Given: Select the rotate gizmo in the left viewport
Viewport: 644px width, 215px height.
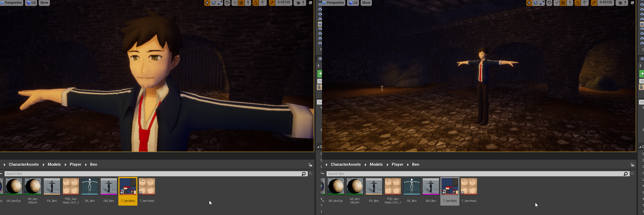Looking at the screenshot, I should coord(214,3).
